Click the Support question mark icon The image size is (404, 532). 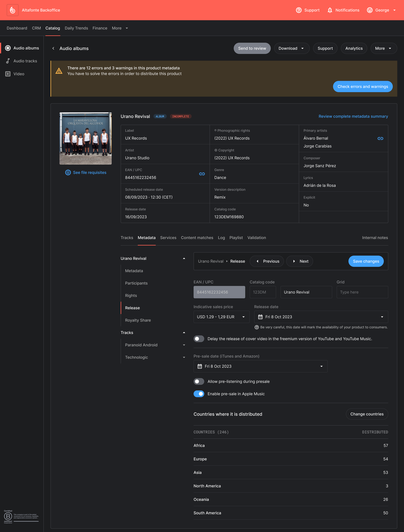pyautogui.click(x=298, y=10)
